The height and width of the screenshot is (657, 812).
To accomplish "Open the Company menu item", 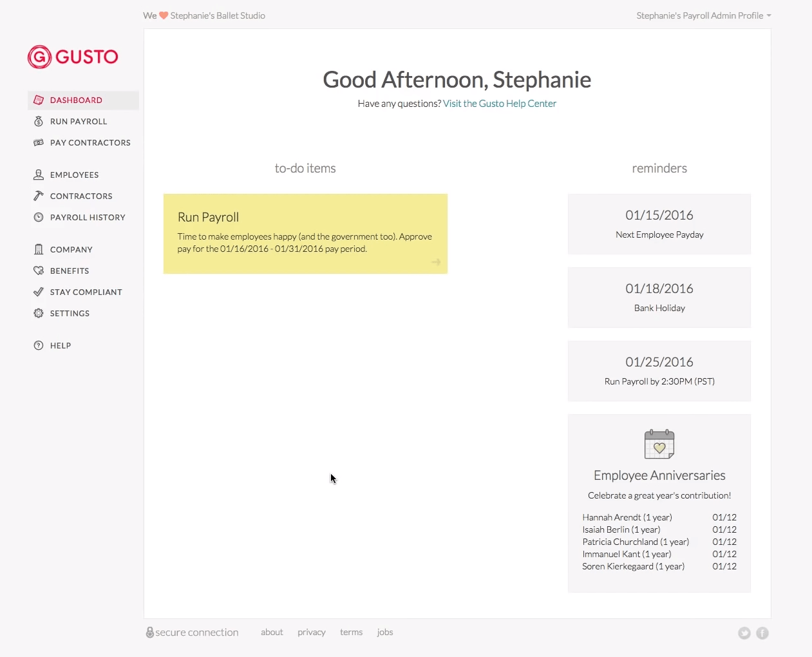I will pos(71,249).
